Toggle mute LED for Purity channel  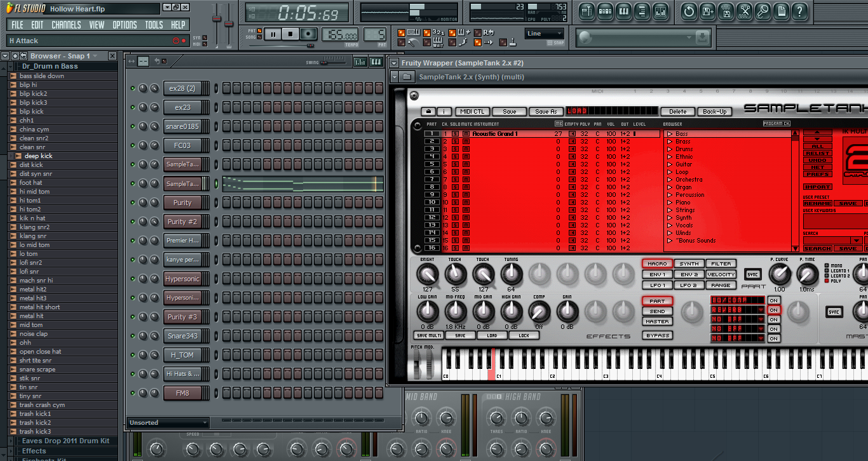pyautogui.click(x=133, y=203)
